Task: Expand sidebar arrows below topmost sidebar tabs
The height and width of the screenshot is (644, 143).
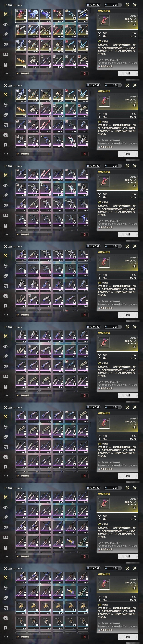Action: (5, 73)
